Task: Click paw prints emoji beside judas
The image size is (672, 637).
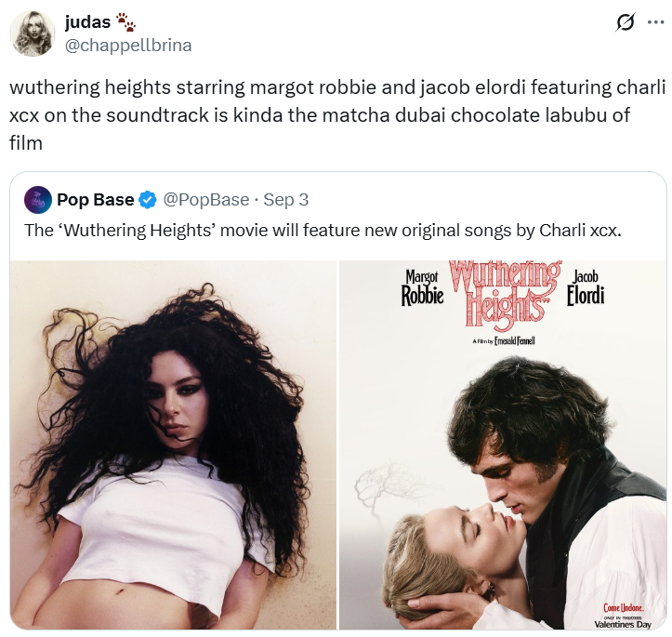Action: pyautogui.click(x=126, y=22)
